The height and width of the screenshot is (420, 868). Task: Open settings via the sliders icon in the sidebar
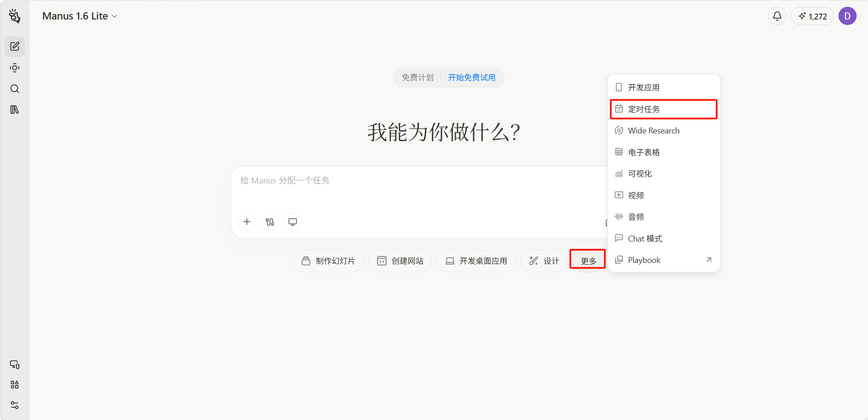[15, 405]
